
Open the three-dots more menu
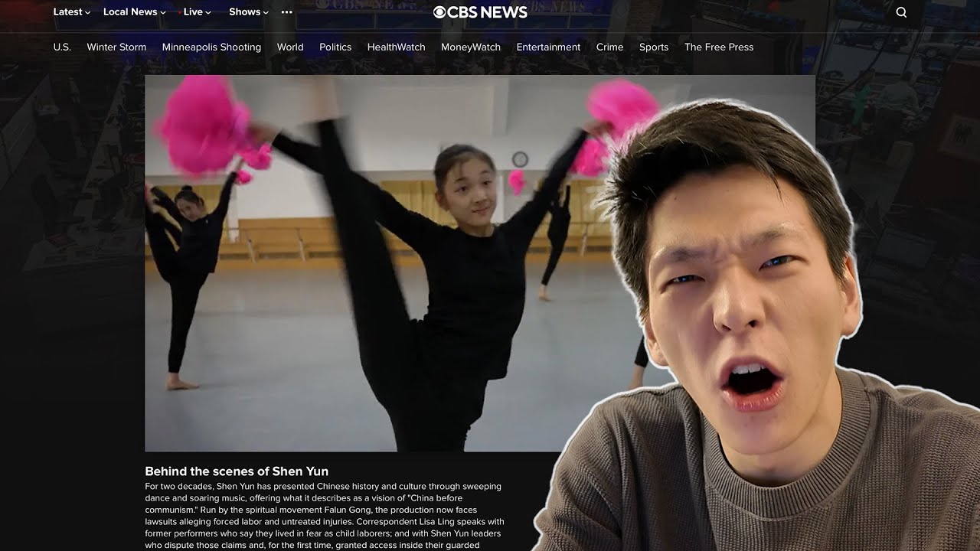click(286, 12)
